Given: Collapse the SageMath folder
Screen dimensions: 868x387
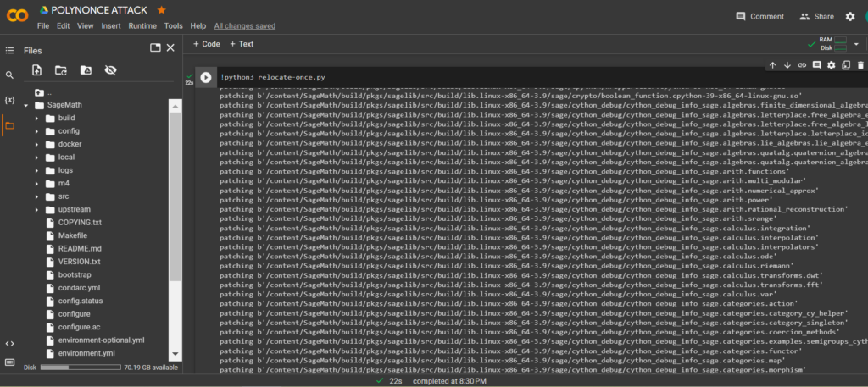Looking at the screenshot, I should coord(26,105).
